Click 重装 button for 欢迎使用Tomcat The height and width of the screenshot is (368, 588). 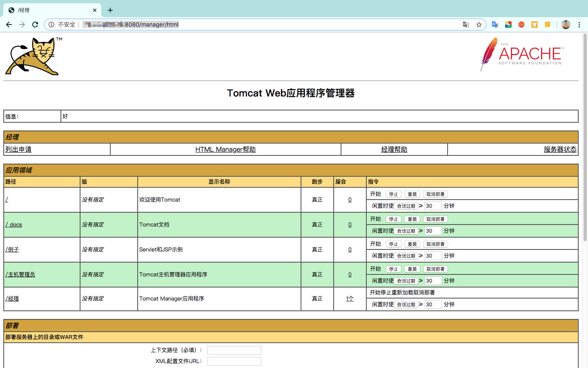[x=412, y=194]
